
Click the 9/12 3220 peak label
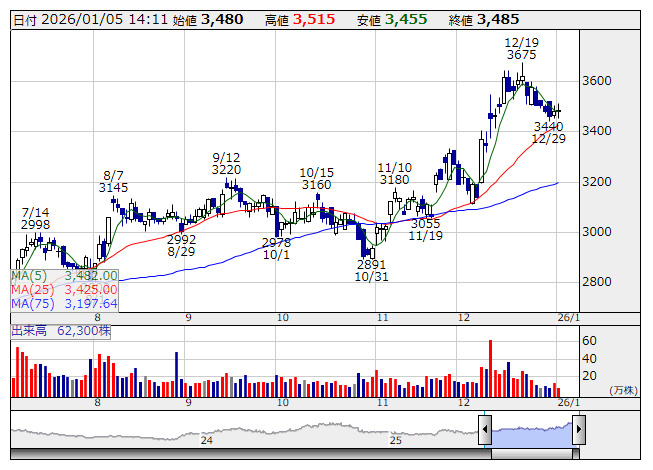[227, 164]
